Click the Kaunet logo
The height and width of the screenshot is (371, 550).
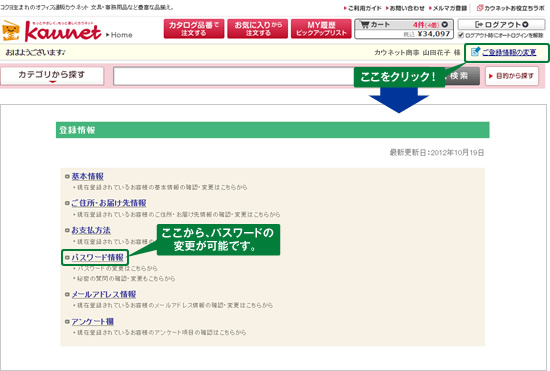tap(52, 31)
